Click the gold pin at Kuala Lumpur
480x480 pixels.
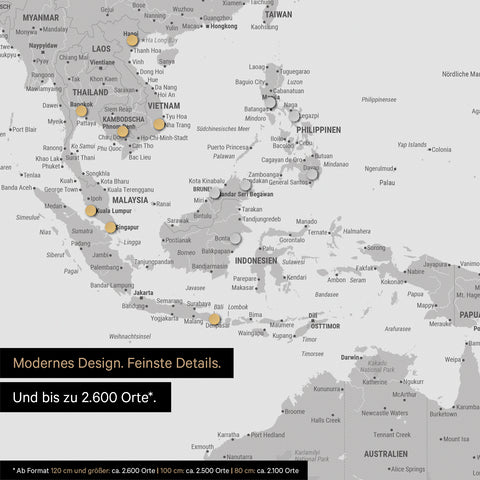91,211
